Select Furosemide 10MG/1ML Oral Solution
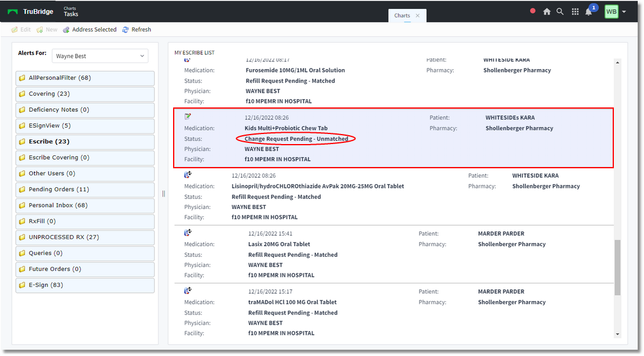 click(x=295, y=70)
